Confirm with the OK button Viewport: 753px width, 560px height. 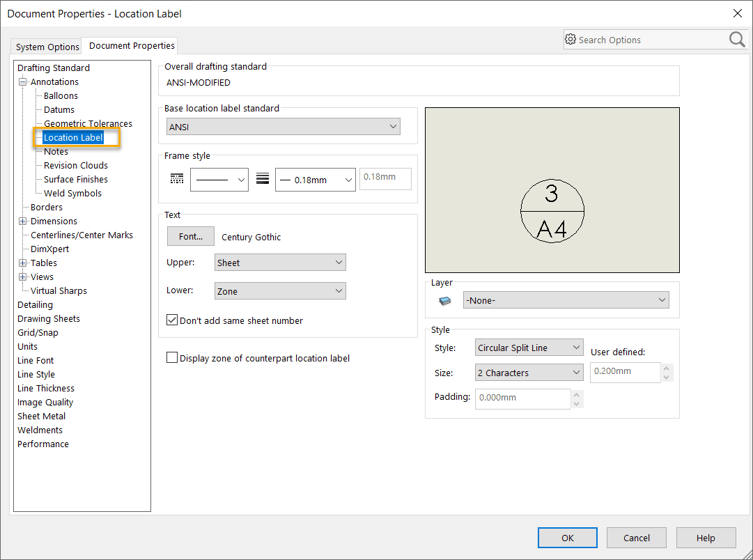point(568,538)
